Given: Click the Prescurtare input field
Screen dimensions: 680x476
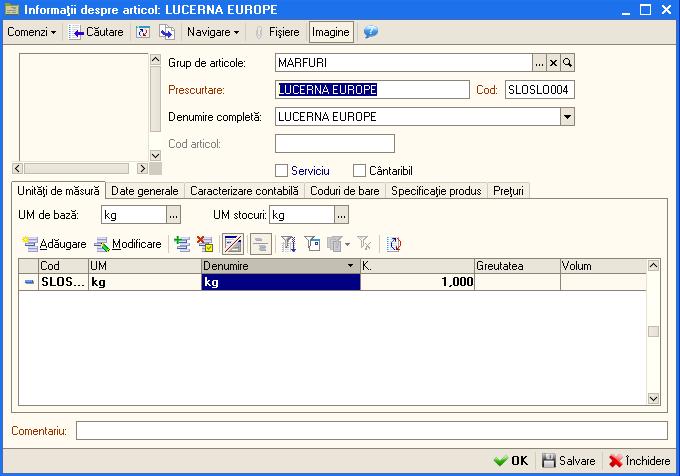Looking at the screenshot, I should pos(372,90).
